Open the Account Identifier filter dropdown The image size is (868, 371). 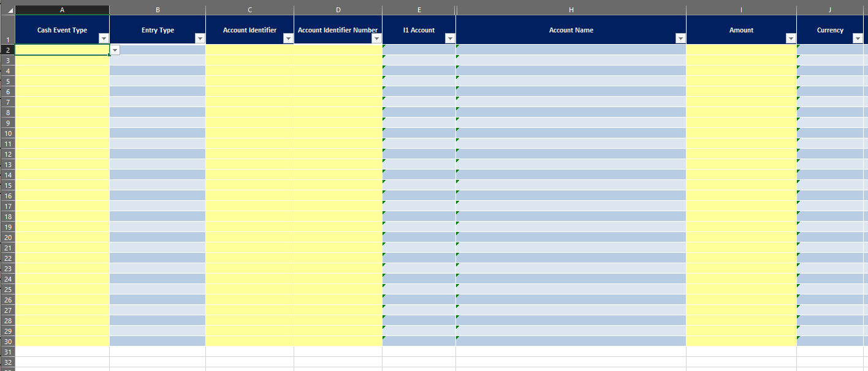(x=288, y=39)
